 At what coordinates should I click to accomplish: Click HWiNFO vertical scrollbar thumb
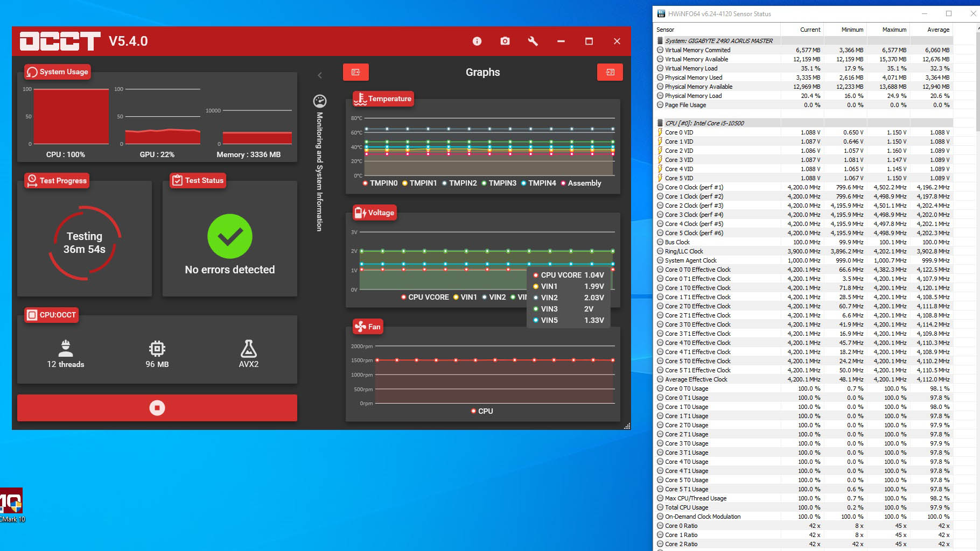978,81
